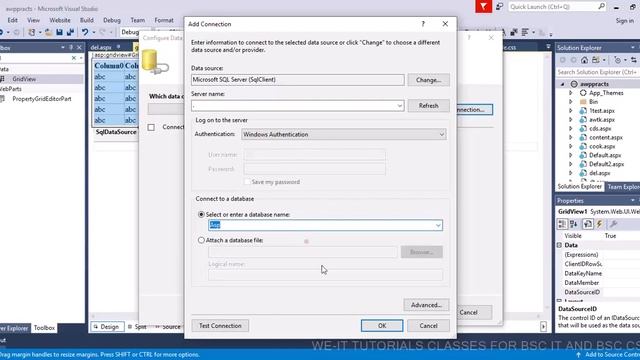This screenshot has width=640, height=360.
Task: Select the DataKeyName property row
Action: (x=598, y=273)
